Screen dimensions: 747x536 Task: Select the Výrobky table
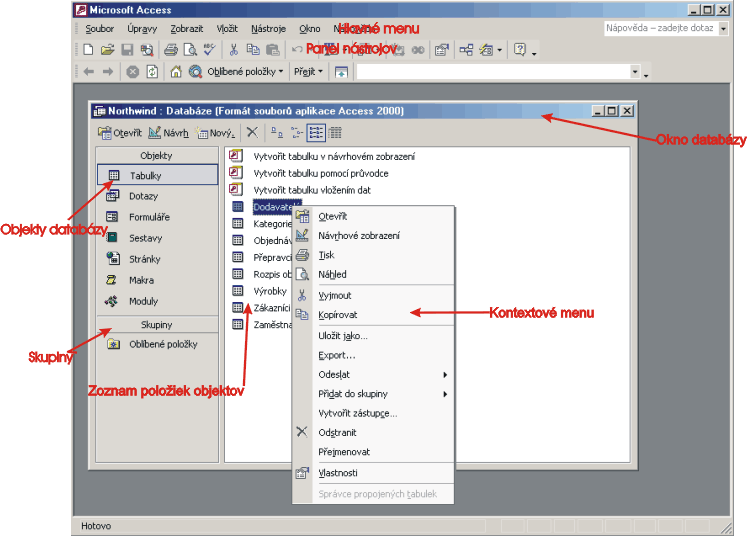(x=270, y=291)
